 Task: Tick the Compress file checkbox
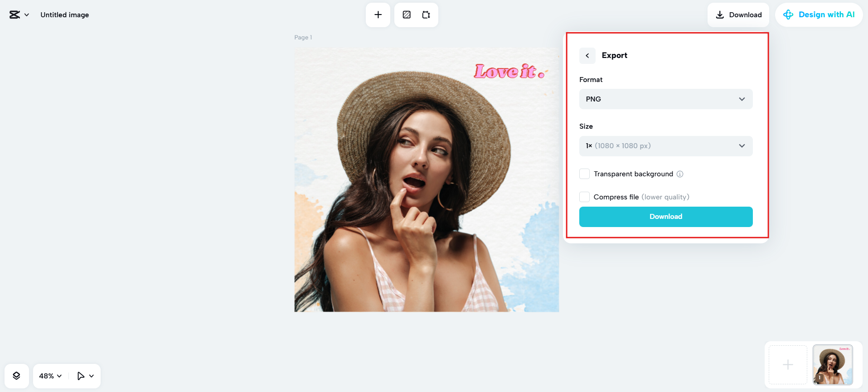click(585, 197)
